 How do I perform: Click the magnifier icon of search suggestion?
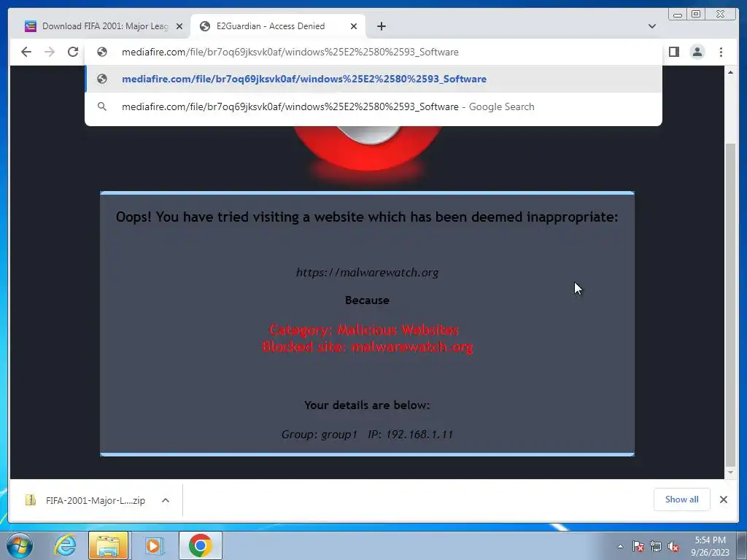point(102,106)
